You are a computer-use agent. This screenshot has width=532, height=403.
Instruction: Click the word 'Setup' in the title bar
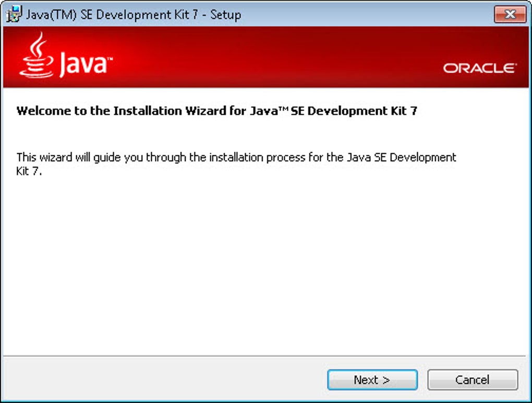(x=226, y=15)
